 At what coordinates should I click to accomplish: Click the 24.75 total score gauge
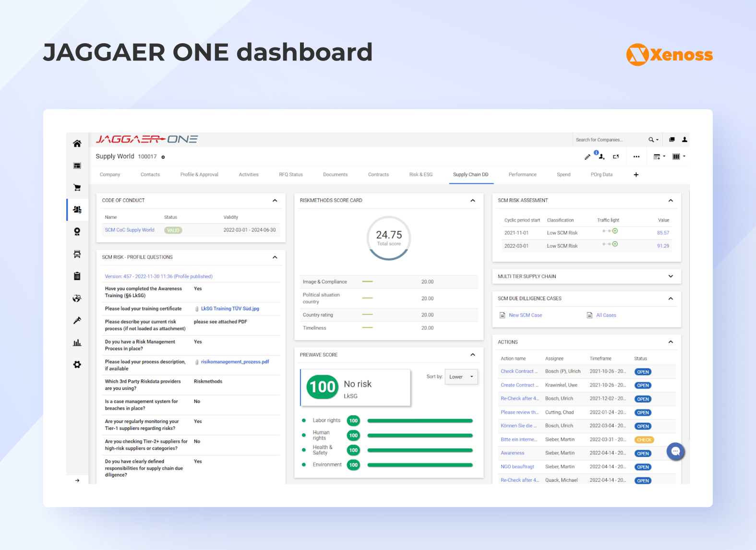[389, 238]
